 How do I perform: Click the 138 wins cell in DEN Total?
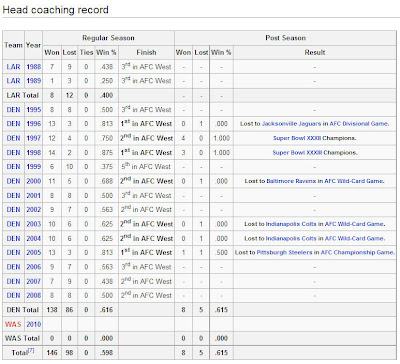[52, 310]
